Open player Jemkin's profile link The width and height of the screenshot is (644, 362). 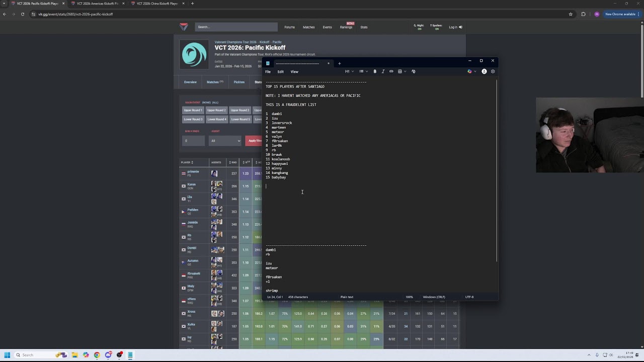pos(193,222)
